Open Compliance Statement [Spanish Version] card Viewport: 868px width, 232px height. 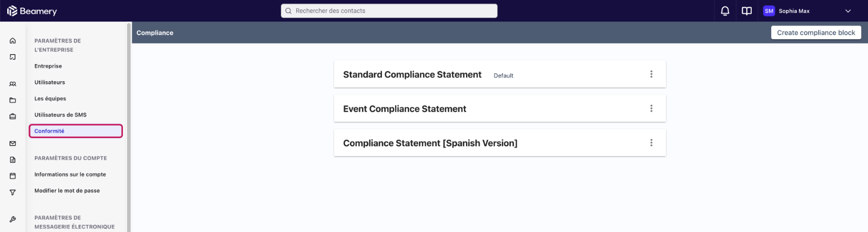(500, 143)
